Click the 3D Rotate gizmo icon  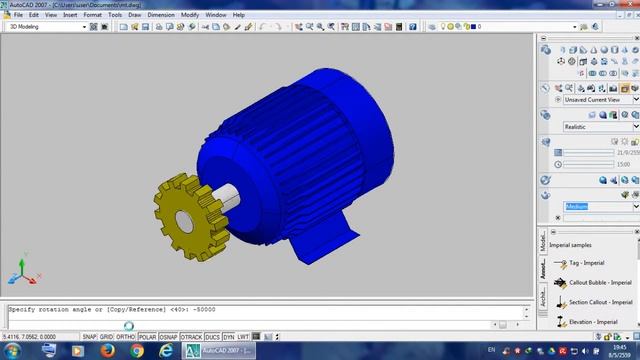point(572,61)
